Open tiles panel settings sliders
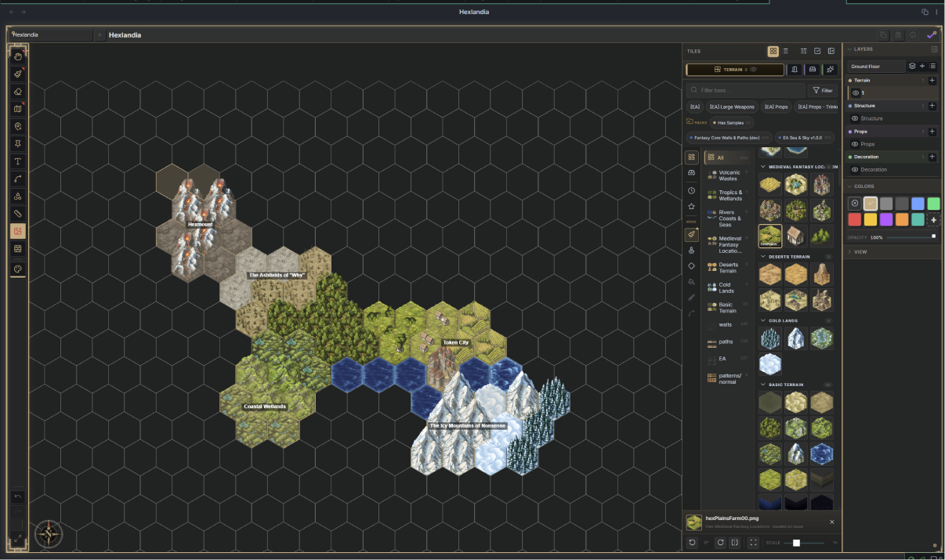The image size is (945, 560). (x=804, y=51)
